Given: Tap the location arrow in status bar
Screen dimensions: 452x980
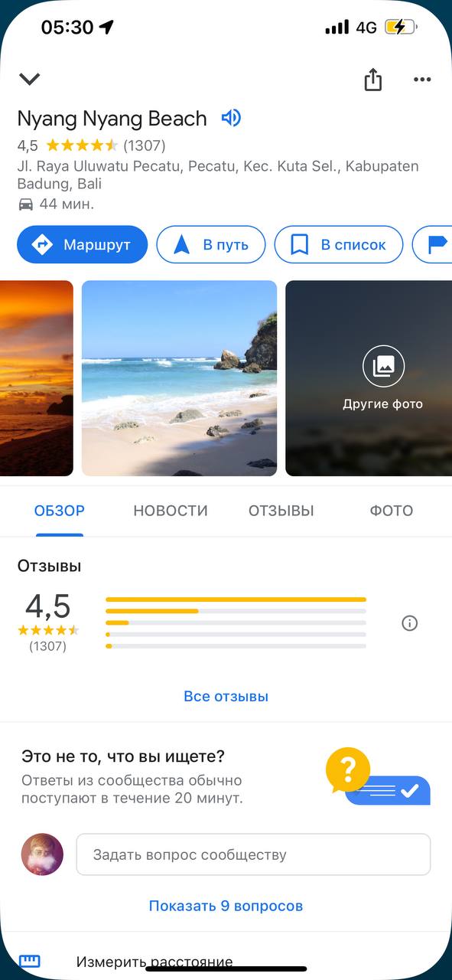Looking at the screenshot, I should [x=106, y=28].
